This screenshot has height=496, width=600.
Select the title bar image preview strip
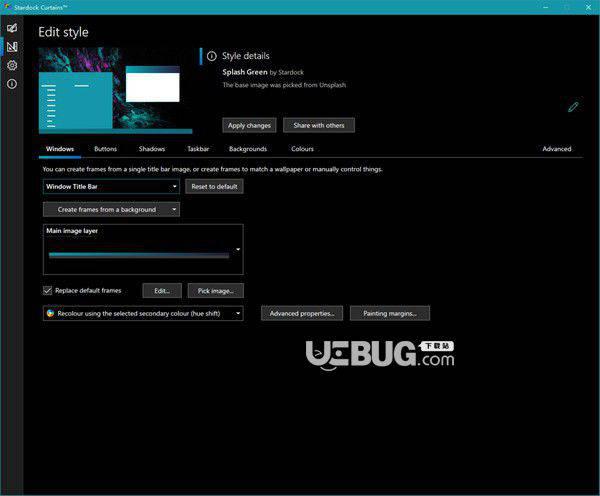139,255
